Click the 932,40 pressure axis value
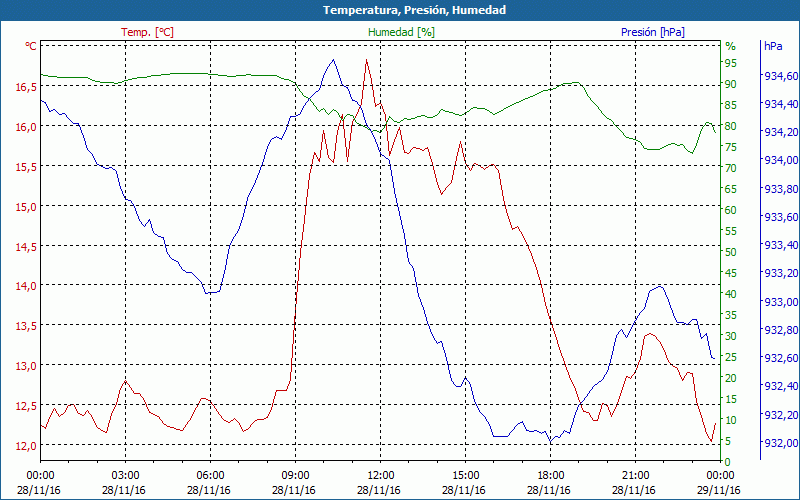Screen dimensions: 800x500 point(781,387)
